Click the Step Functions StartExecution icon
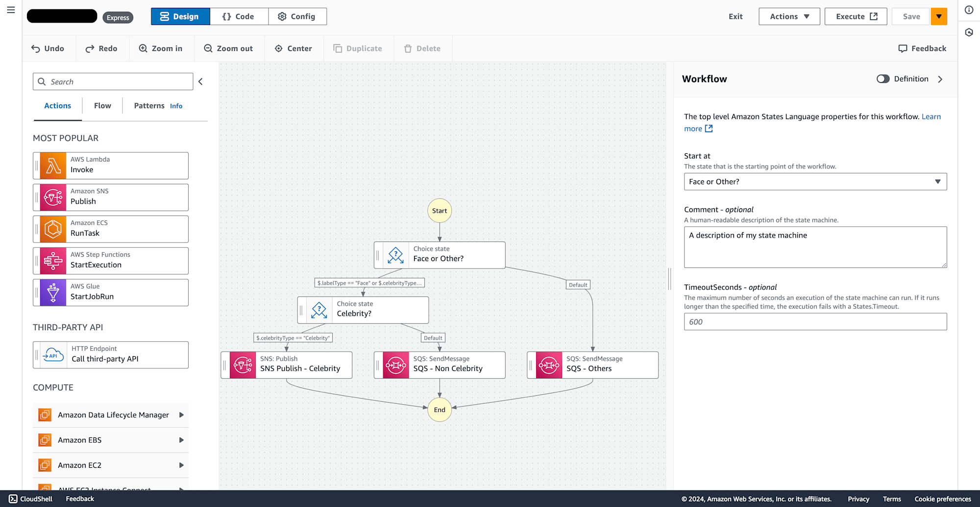This screenshot has height=507, width=980. [x=53, y=261]
